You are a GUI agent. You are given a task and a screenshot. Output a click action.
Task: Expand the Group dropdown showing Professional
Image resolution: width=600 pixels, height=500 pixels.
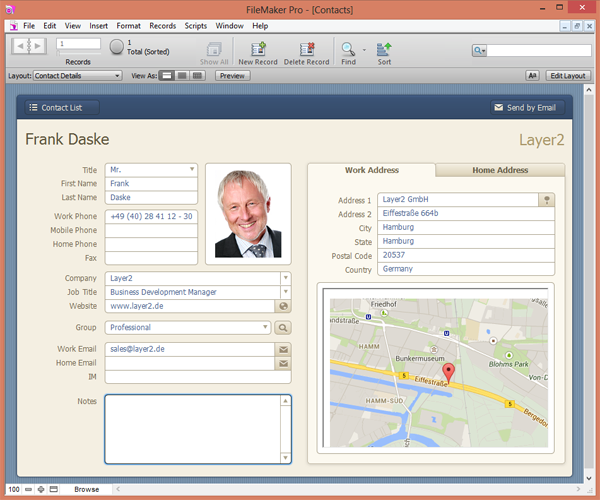click(x=265, y=327)
